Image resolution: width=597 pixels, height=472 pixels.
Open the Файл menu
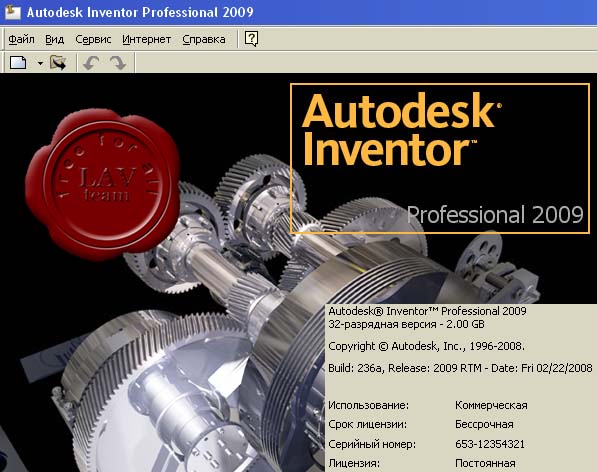click(x=21, y=39)
